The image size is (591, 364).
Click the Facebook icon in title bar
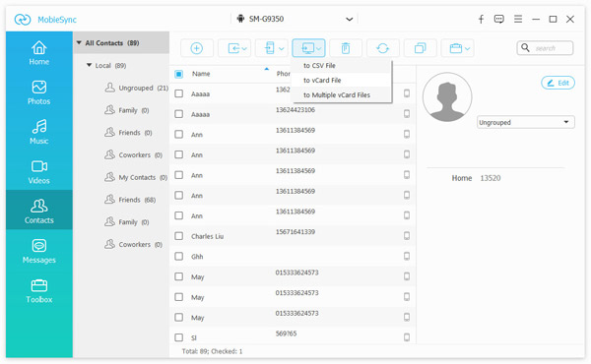[481, 20]
